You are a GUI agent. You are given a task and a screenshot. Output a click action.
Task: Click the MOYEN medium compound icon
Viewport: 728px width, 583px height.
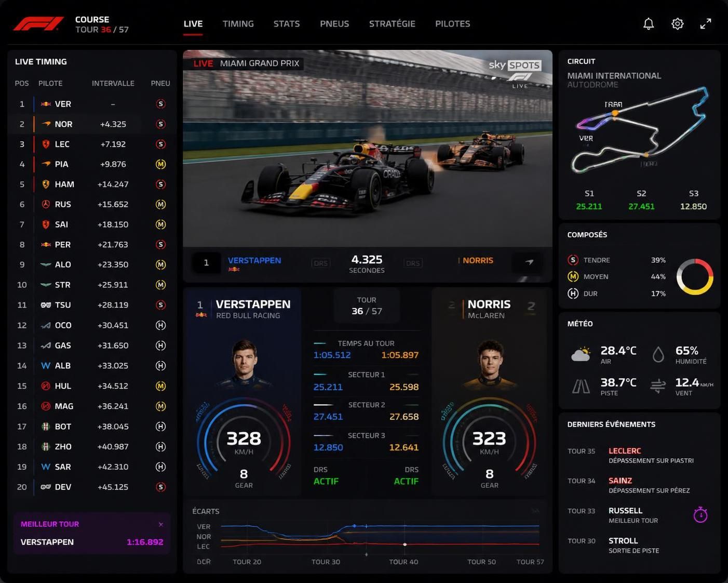[x=573, y=276]
